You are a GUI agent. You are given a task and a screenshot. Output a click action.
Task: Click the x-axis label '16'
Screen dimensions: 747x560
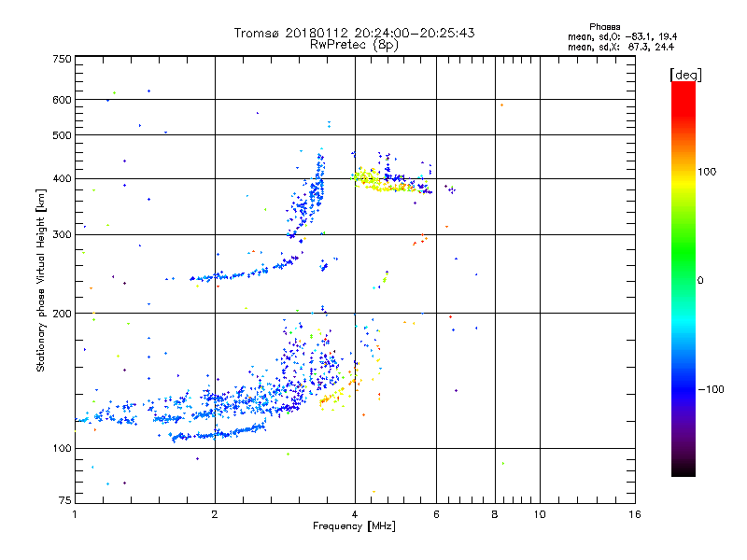pyautogui.click(x=635, y=514)
